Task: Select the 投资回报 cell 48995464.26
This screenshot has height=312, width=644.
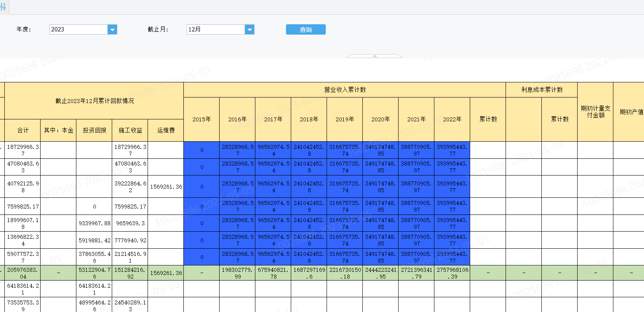Action: point(94,305)
